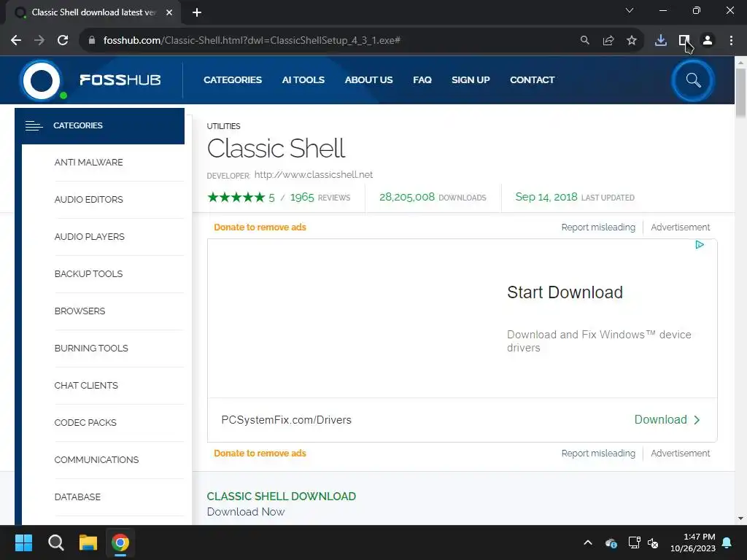Select CHAT CLIENTS category
Viewport: 747px width, 560px height.
tap(86, 385)
